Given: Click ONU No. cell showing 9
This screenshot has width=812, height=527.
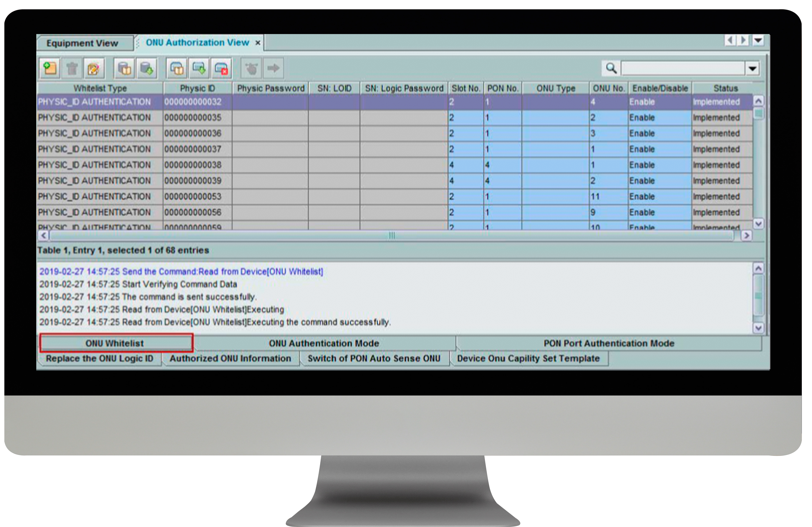Looking at the screenshot, I should click(609, 212).
